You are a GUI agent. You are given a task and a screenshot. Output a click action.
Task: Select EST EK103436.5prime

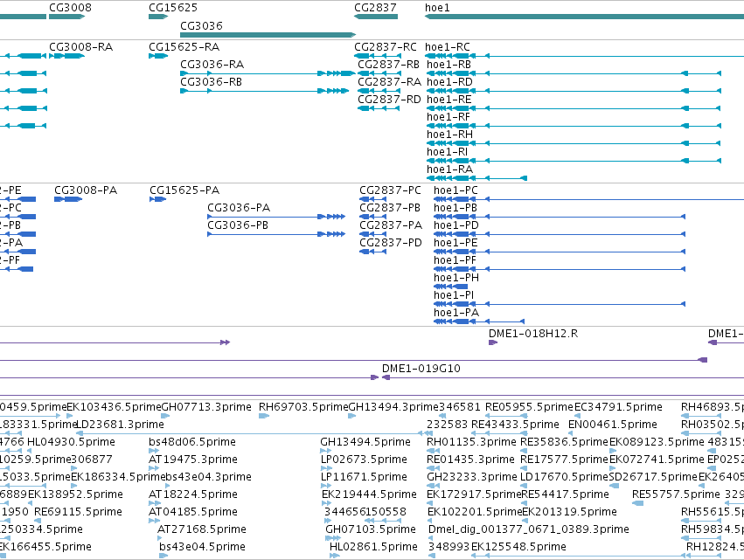pos(114,407)
